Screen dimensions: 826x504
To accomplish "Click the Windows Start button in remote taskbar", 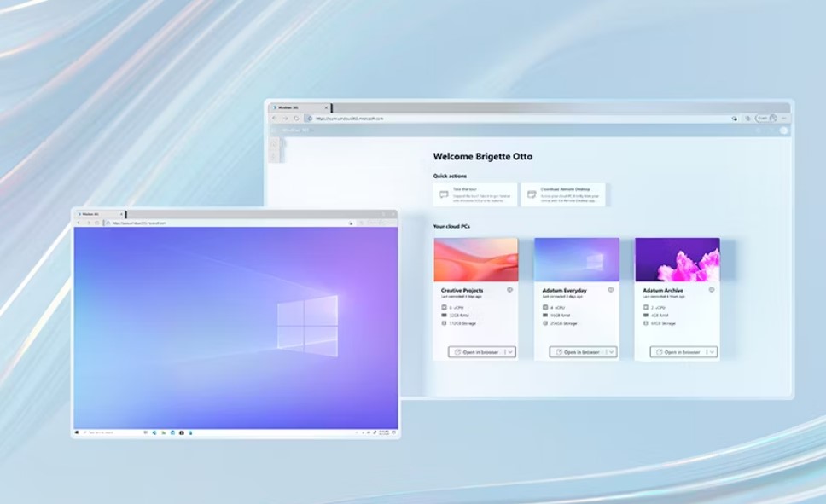I will (77, 432).
